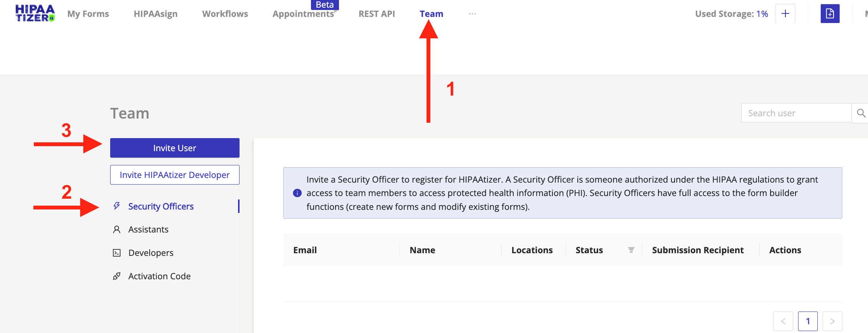Click the Developers terminal icon
This screenshot has width=868, height=333.
(x=117, y=253)
